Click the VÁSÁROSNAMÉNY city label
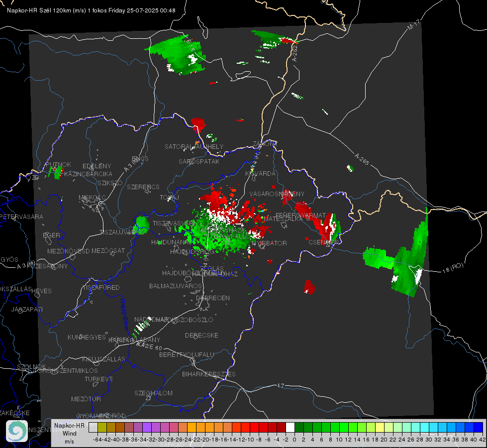 (277, 194)
